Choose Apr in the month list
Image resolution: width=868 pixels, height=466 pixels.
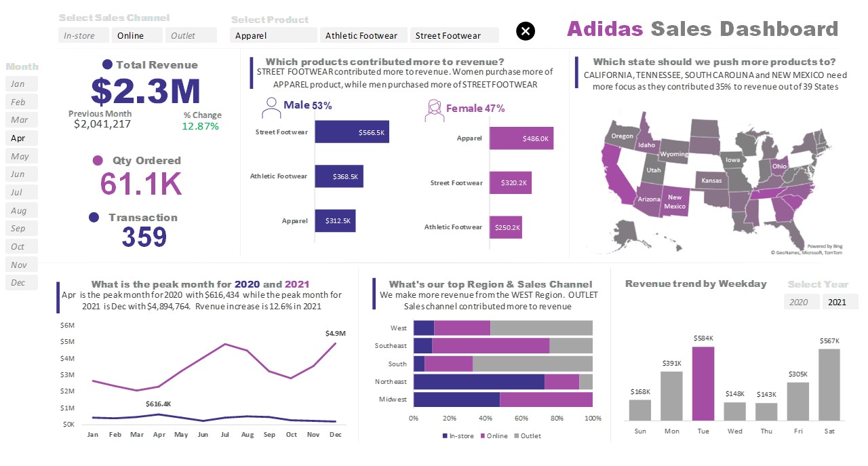click(x=21, y=138)
